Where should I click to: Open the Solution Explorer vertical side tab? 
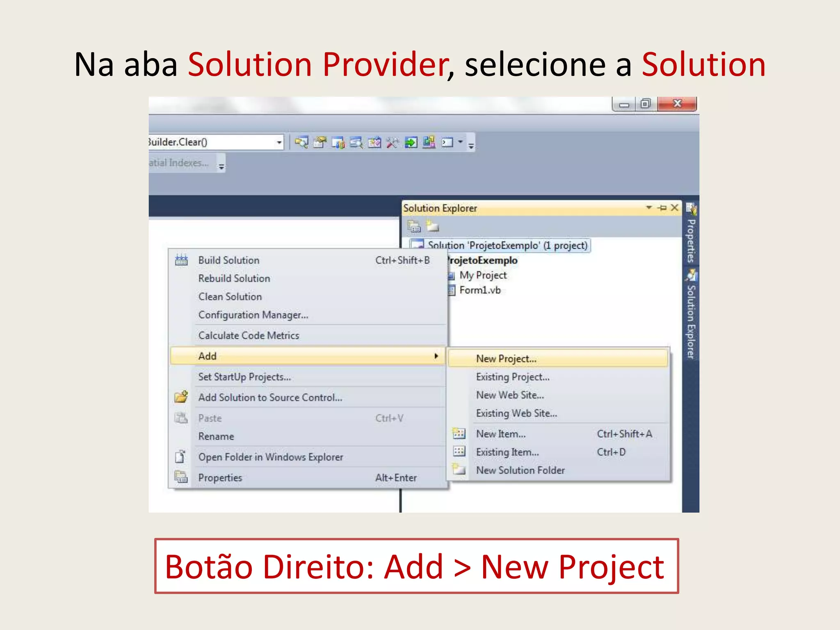pos(691,315)
